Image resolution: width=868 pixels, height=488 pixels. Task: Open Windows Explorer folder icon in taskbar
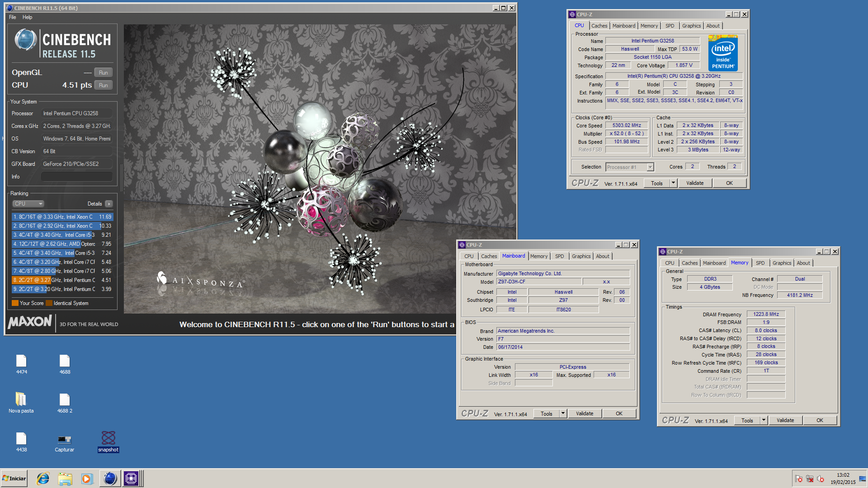pos(65,479)
